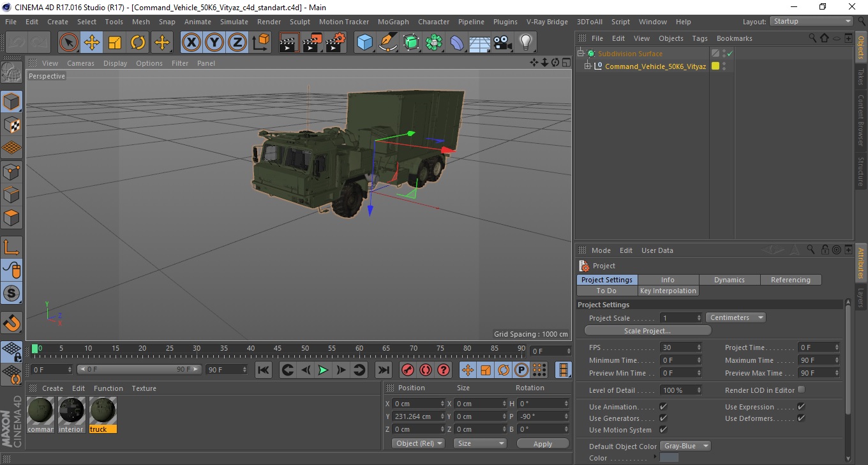Select the truck material thumbnail
The height and width of the screenshot is (465, 868).
coord(103,415)
